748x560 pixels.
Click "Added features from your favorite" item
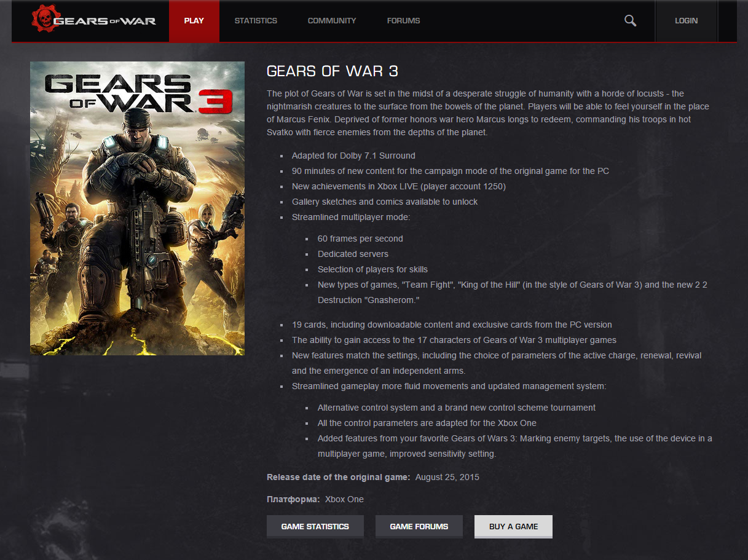[x=515, y=446]
